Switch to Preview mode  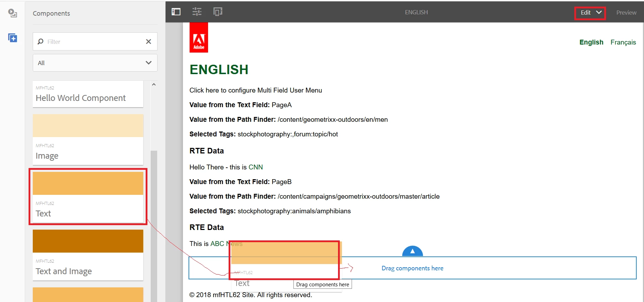coord(626,13)
